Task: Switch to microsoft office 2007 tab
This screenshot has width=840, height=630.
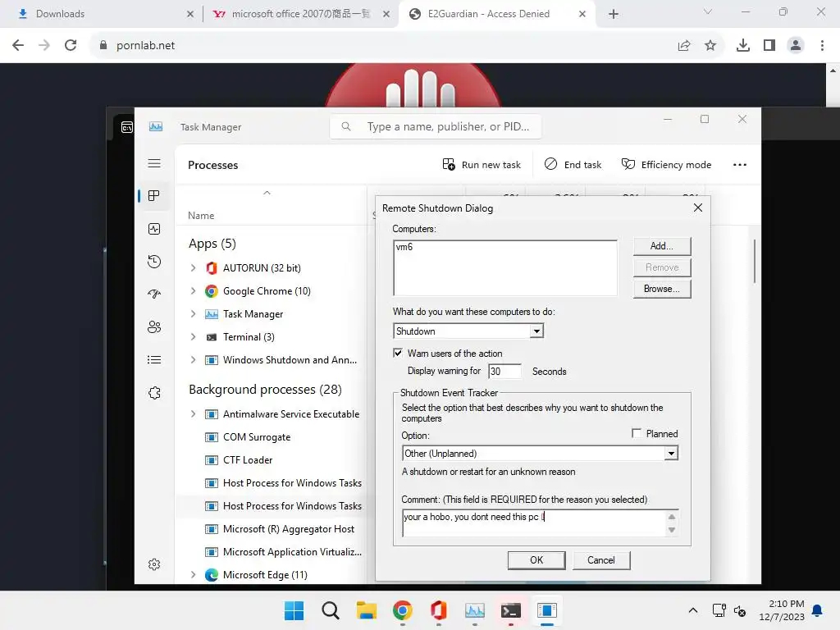Action: tap(299, 14)
